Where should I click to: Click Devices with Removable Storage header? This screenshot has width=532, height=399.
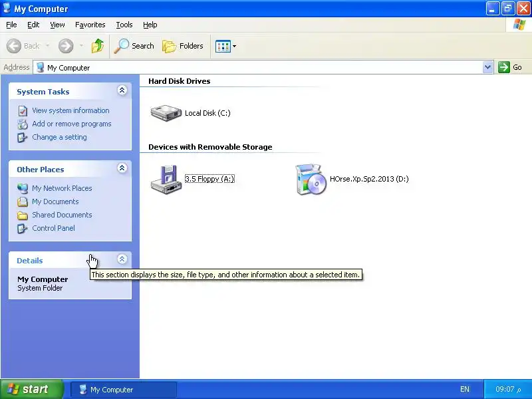(210, 147)
